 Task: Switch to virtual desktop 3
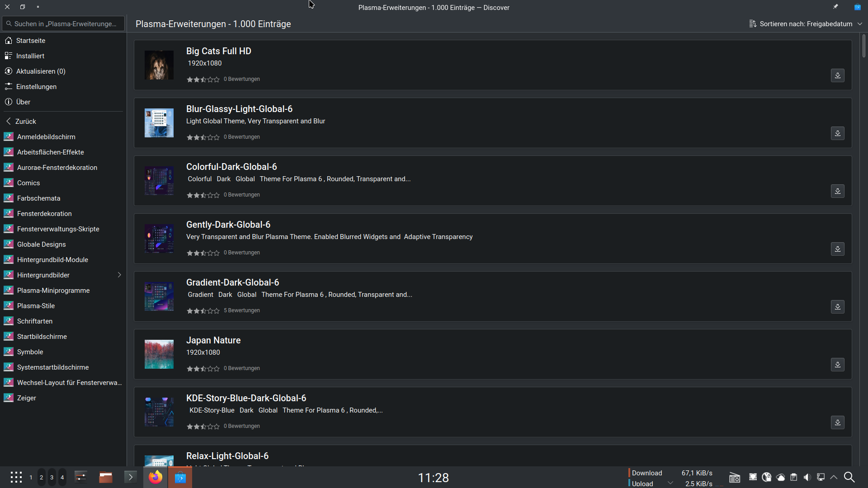52,478
